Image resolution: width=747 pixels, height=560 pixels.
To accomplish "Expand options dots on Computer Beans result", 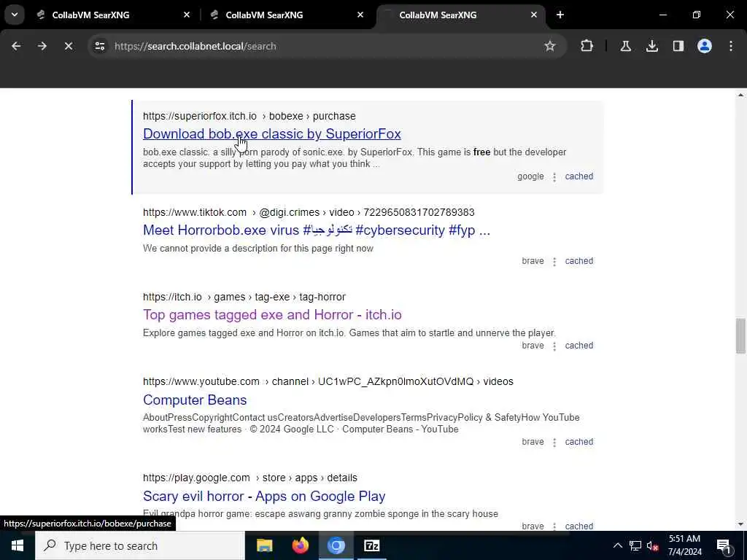I will point(554,443).
